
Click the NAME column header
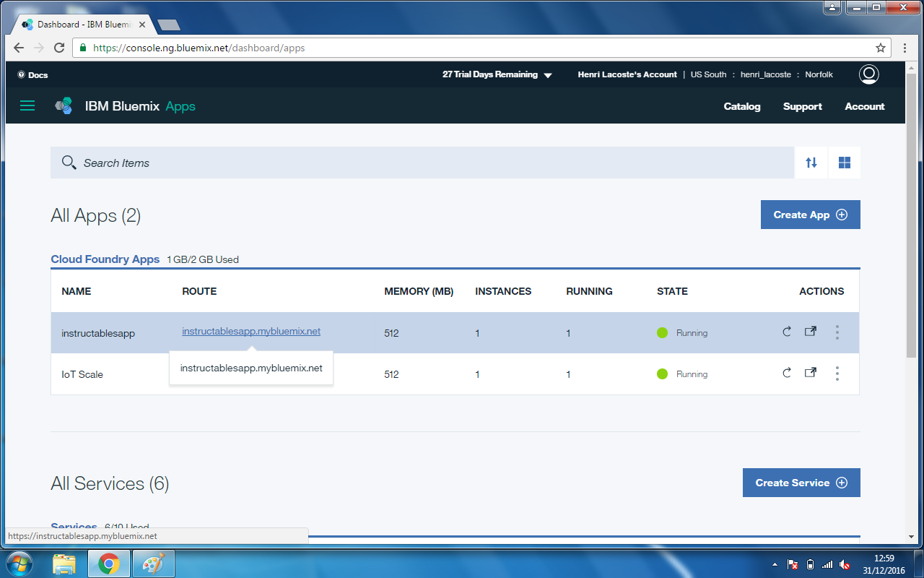(77, 291)
